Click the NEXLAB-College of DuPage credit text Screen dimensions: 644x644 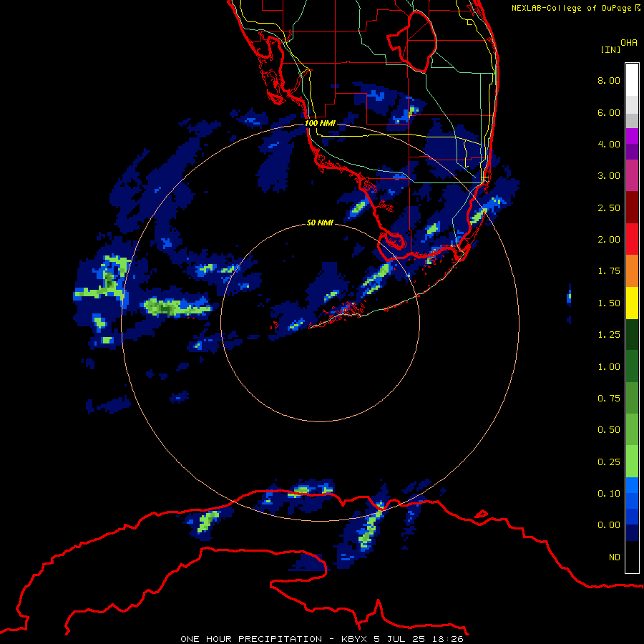(575, 8)
